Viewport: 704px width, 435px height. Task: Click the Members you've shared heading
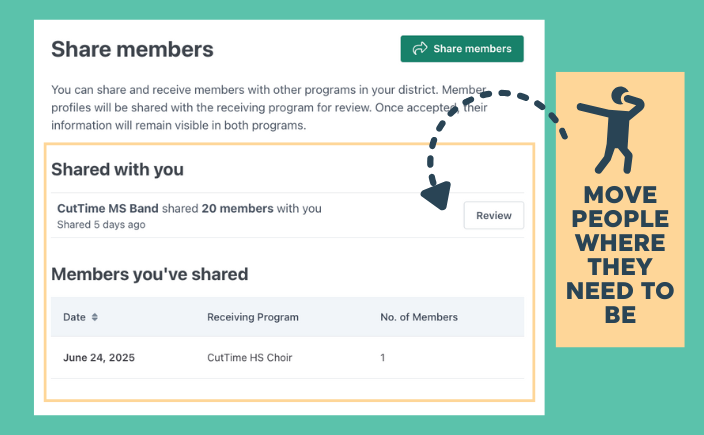click(x=149, y=274)
